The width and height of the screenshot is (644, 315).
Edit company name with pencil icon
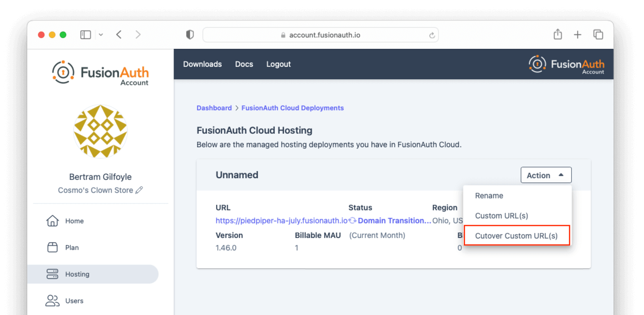point(139,190)
